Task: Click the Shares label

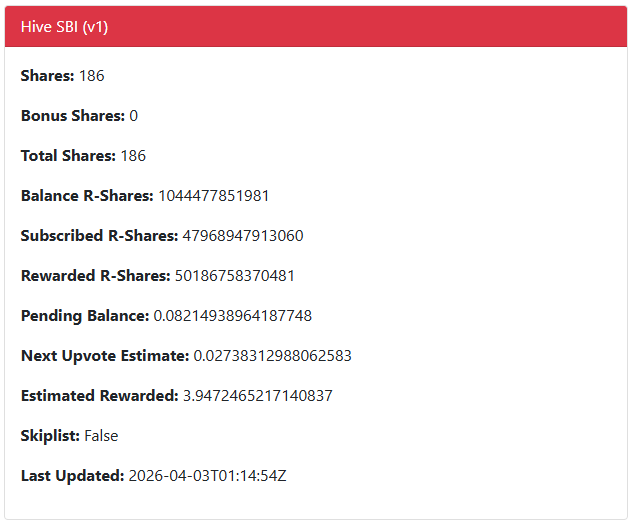Action: pyautogui.click(x=47, y=76)
